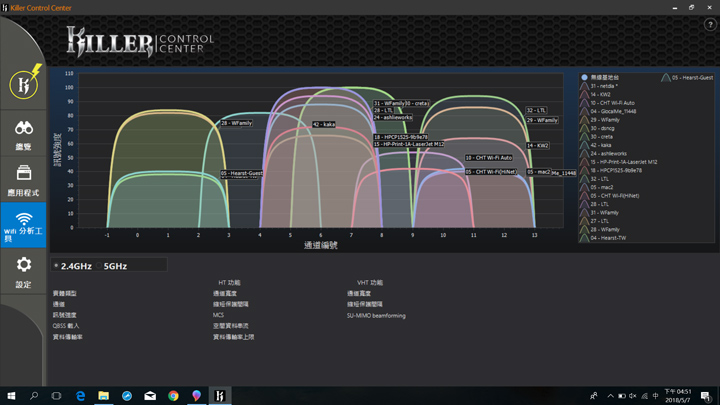The height and width of the screenshot is (405, 720).
Task: Select 30 - dsncg legend entry
Action: click(x=597, y=128)
